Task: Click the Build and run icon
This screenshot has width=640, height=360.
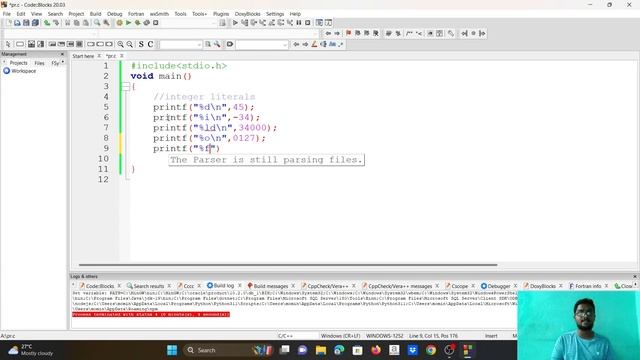Action: tap(138, 23)
